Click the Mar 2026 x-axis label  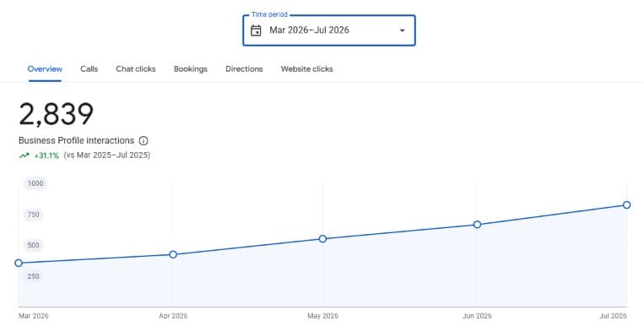coord(33,316)
